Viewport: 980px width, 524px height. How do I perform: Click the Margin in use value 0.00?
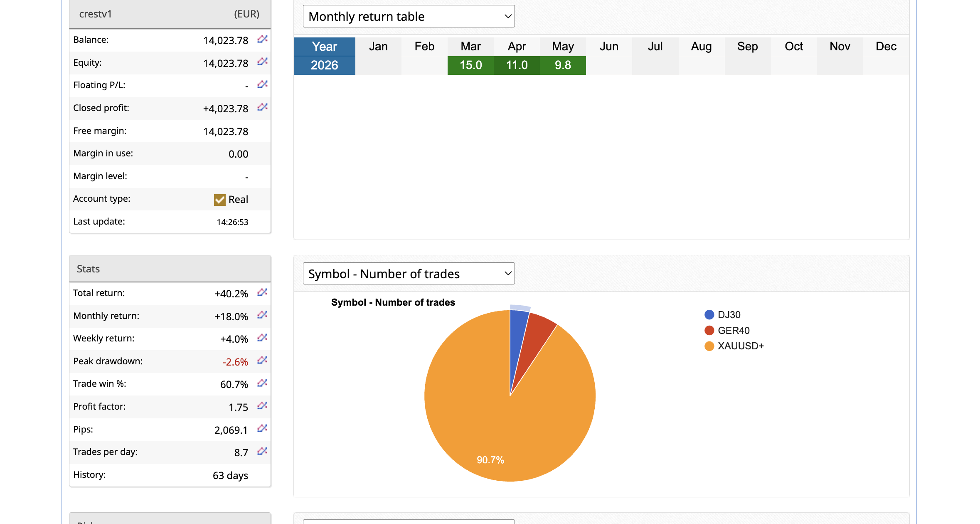tap(238, 154)
